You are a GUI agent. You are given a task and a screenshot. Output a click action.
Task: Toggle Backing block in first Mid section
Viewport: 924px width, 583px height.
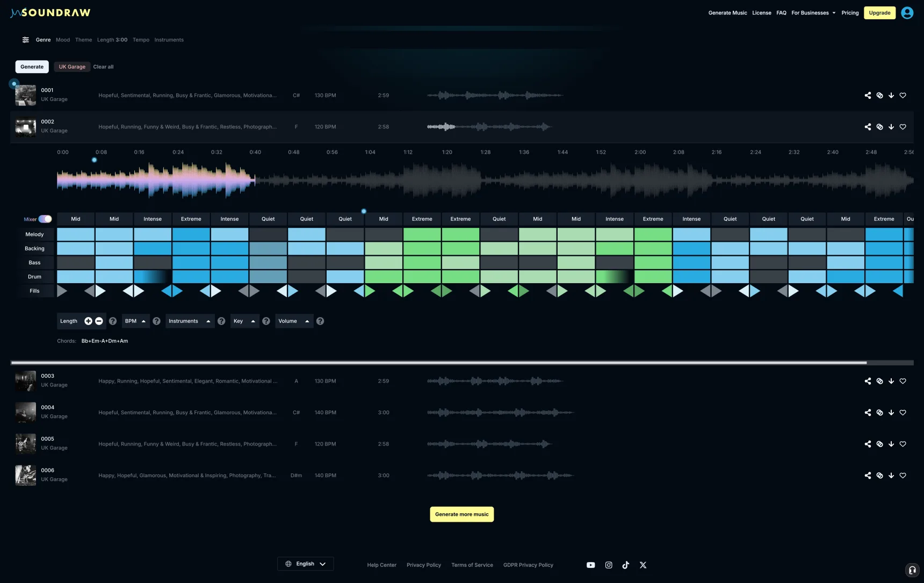(x=76, y=248)
